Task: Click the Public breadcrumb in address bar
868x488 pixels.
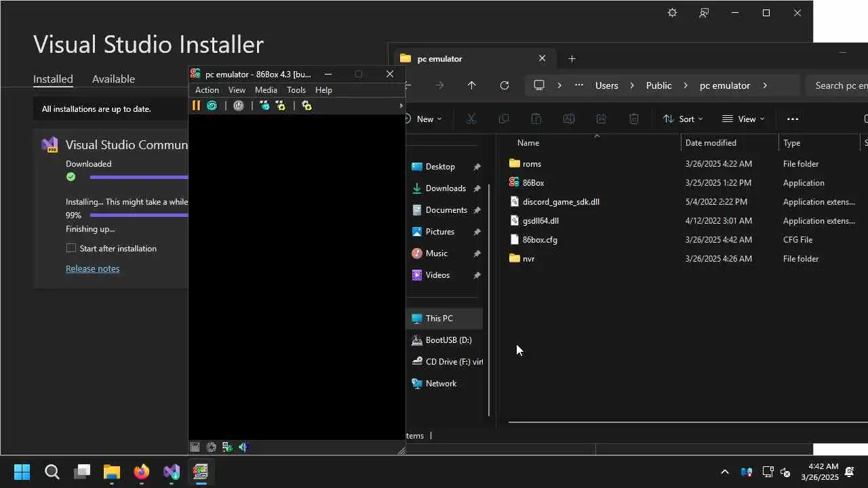Action: click(x=658, y=85)
